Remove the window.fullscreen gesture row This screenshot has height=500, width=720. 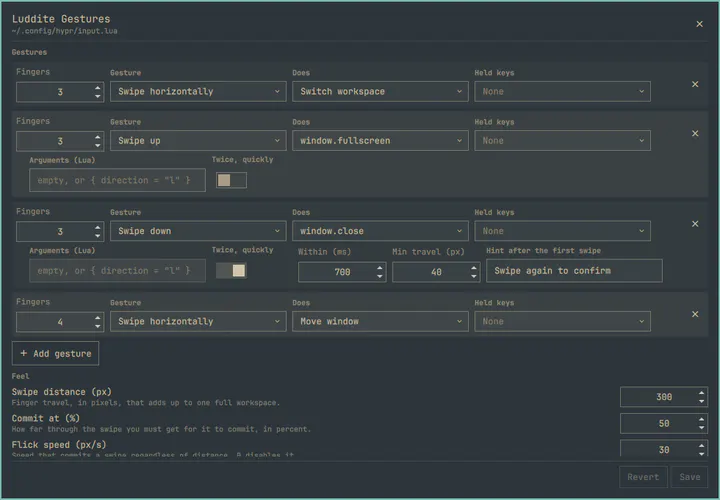(695, 133)
